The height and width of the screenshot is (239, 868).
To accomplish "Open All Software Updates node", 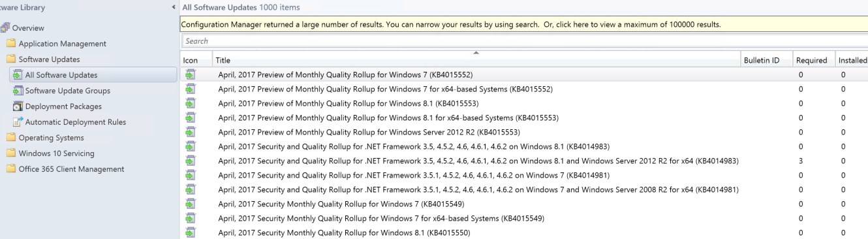I will (61, 75).
